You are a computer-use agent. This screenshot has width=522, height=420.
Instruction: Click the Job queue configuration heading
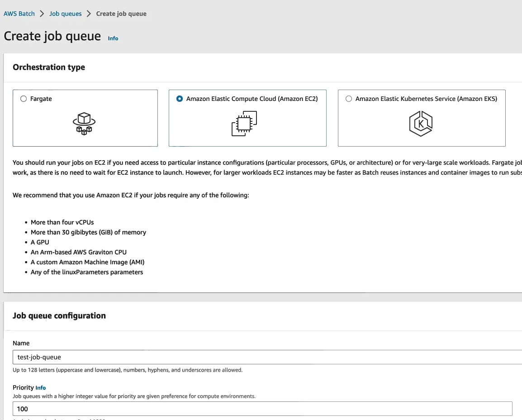point(59,316)
